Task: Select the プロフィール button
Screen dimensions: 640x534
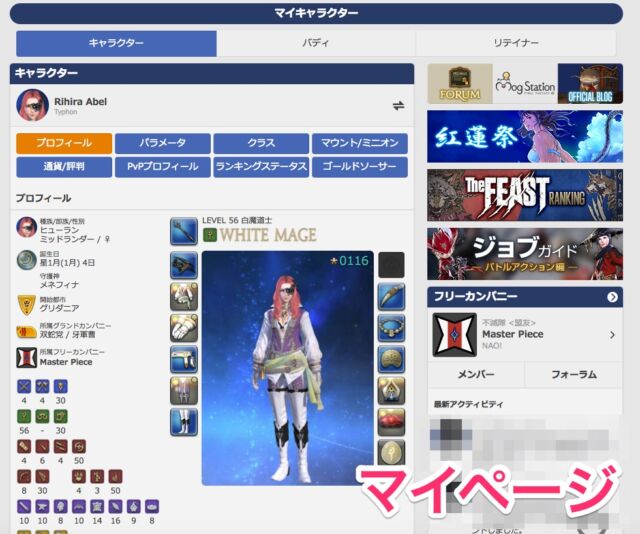Action: click(63, 143)
